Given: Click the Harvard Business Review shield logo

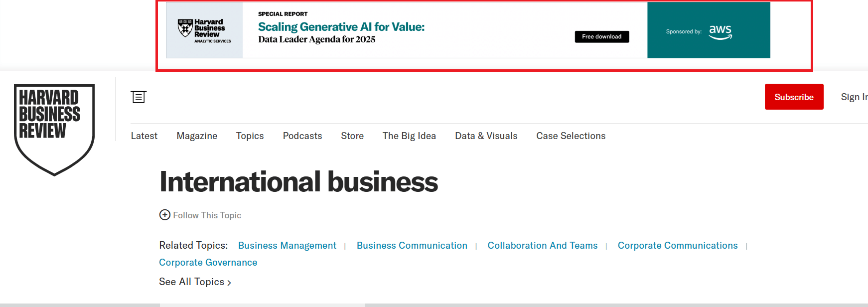Looking at the screenshot, I should click(x=54, y=130).
